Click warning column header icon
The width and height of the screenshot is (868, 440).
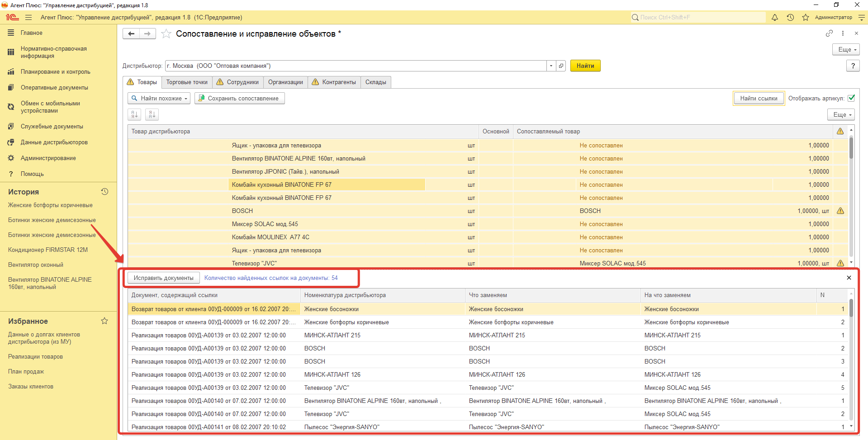(840, 132)
